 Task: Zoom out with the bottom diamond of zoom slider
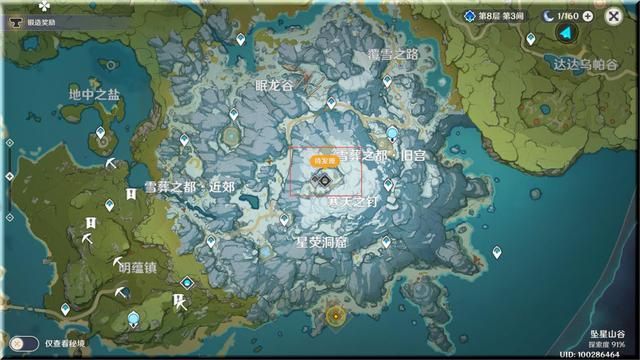pos(10,218)
